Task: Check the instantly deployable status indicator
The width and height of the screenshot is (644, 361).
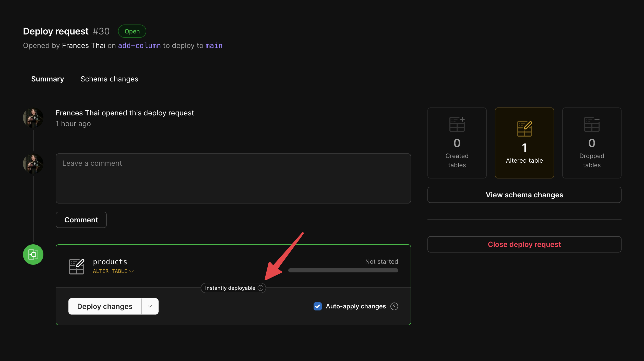Action: coord(233,288)
